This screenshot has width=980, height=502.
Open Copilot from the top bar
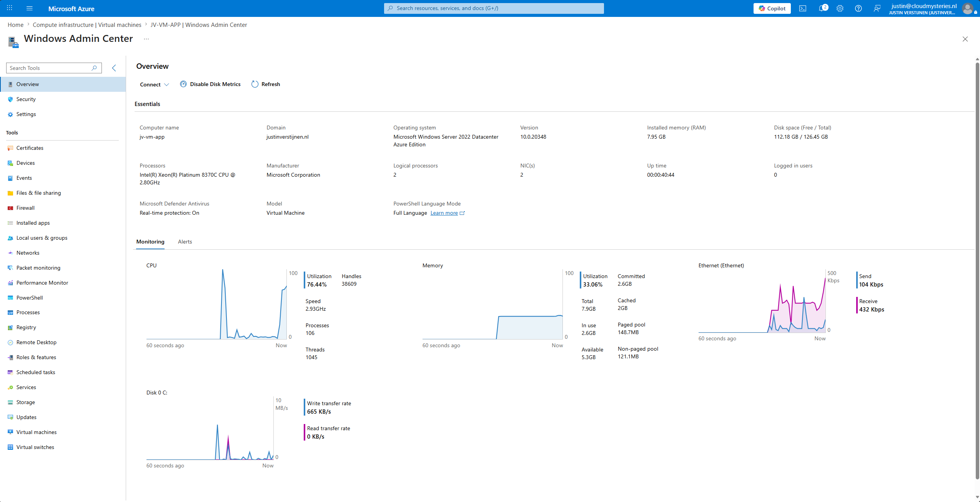pyautogui.click(x=772, y=8)
